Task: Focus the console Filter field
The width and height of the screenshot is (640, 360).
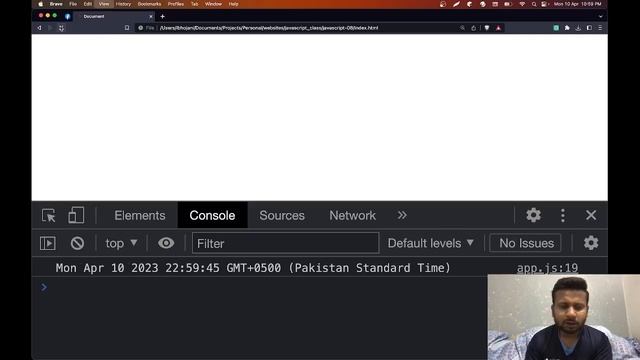Action: (x=285, y=243)
